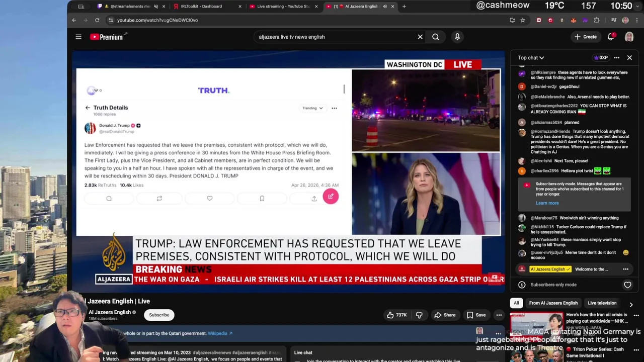Select From Al Jazeera English chip
The image size is (644, 362).
point(553,303)
